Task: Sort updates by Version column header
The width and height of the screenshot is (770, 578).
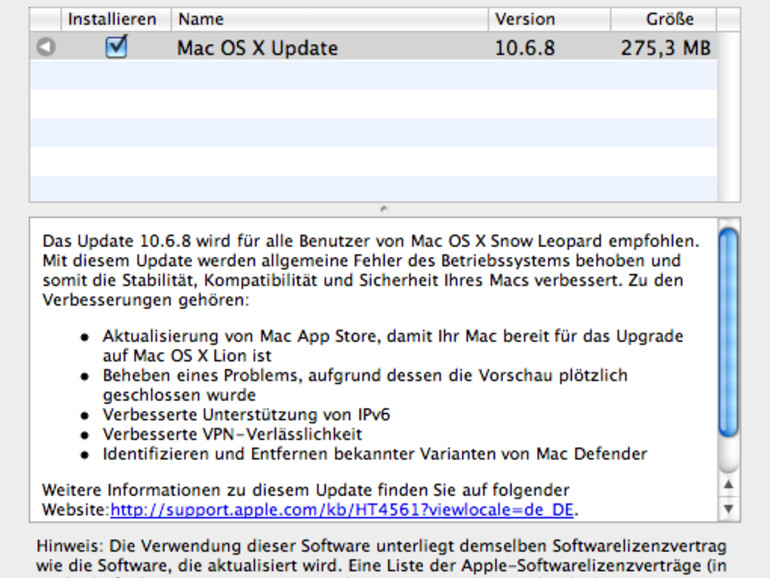Action: click(550, 19)
